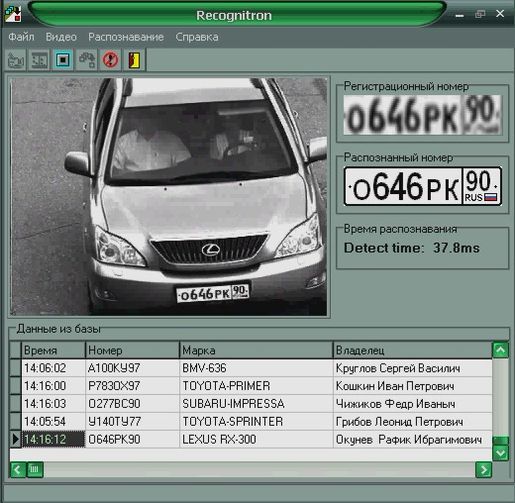Click the Время column header

tap(53, 350)
